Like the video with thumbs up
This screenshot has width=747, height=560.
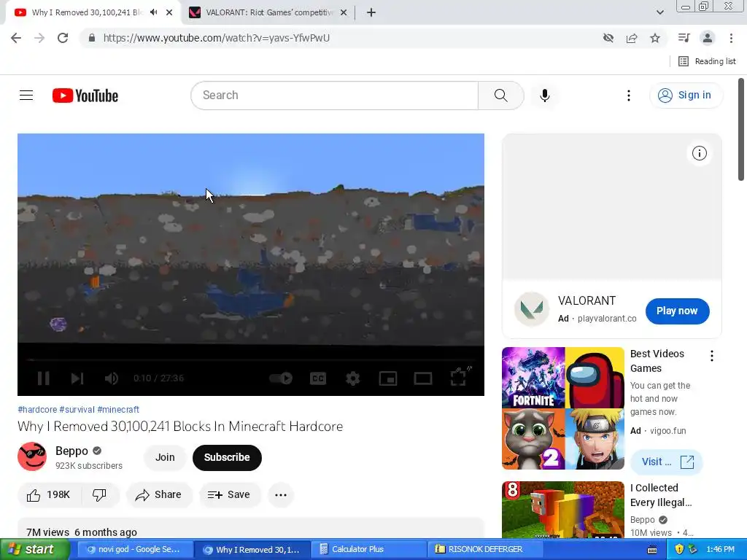coord(49,495)
